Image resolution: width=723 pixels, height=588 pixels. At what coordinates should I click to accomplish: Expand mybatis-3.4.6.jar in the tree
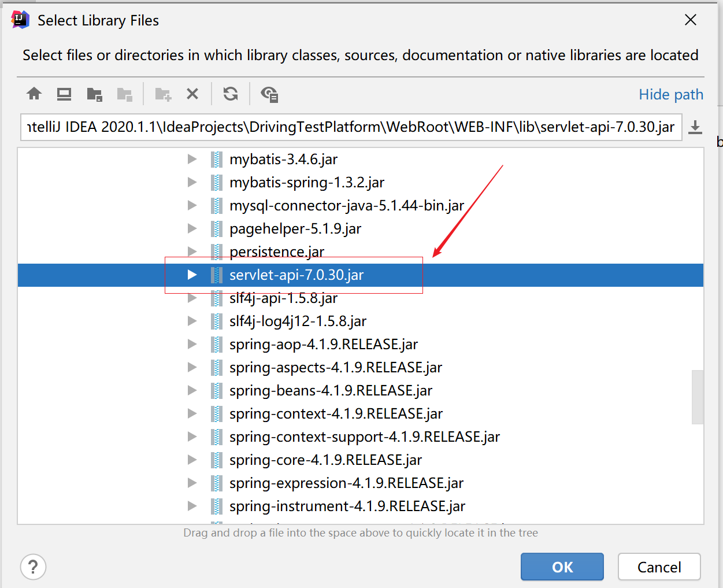(x=192, y=159)
